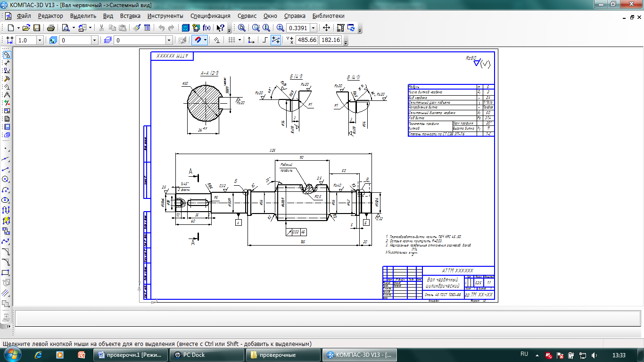Click the X coordinate field 485.66
Image resolution: width=644 pixels, height=362 pixels.
pyautogui.click(x=306, y=40)
